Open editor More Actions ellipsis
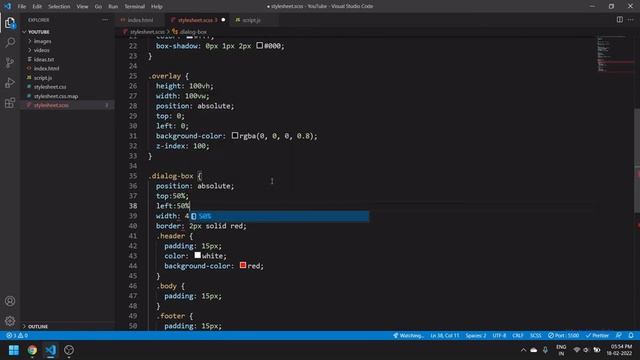This screenshot has height=360, width=640. pos(631,20)
